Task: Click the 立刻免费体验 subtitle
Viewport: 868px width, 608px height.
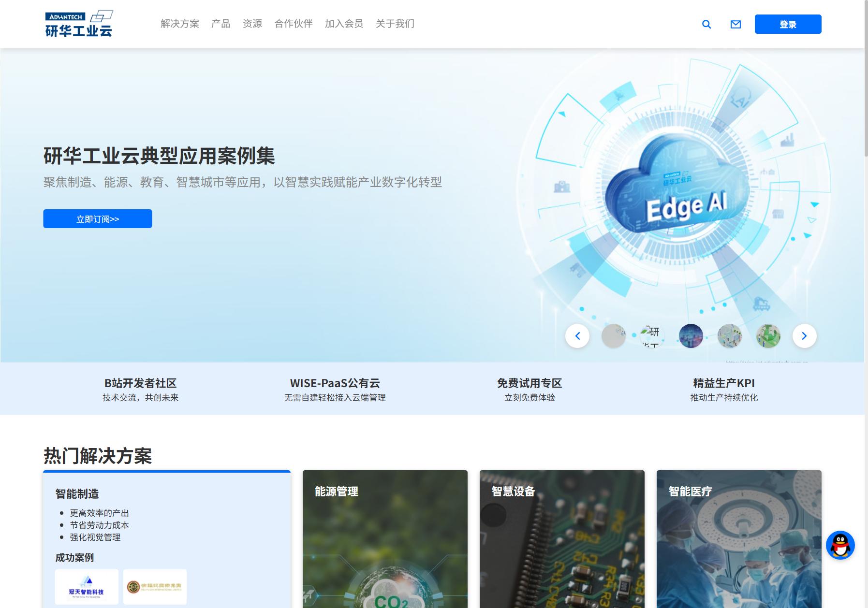Action: [x=530, y=397]
